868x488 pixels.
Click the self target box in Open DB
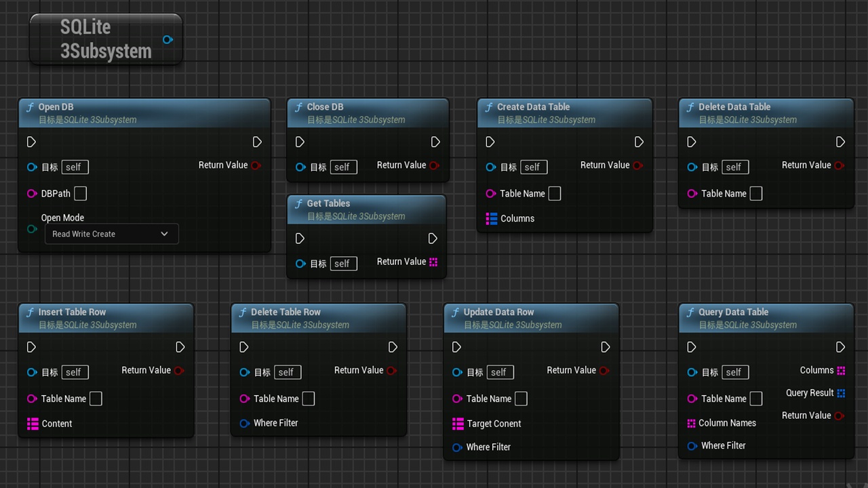coord(75,167)
